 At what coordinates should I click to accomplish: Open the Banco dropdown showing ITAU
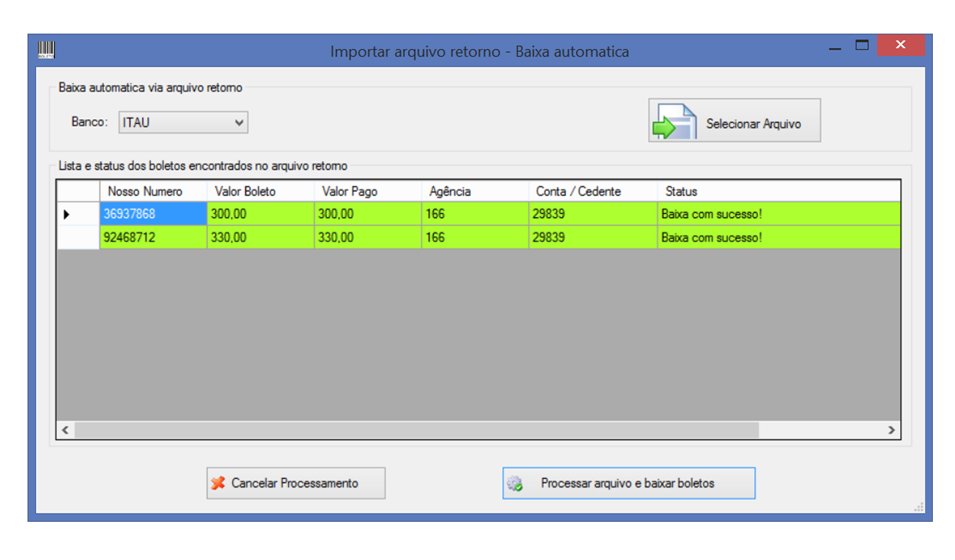(x=183, y=122)
